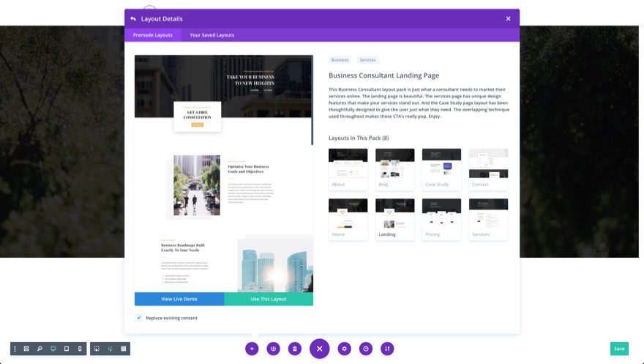Open page settings gear icon
This screenshot has width=644, height=364.
point(344,349)
